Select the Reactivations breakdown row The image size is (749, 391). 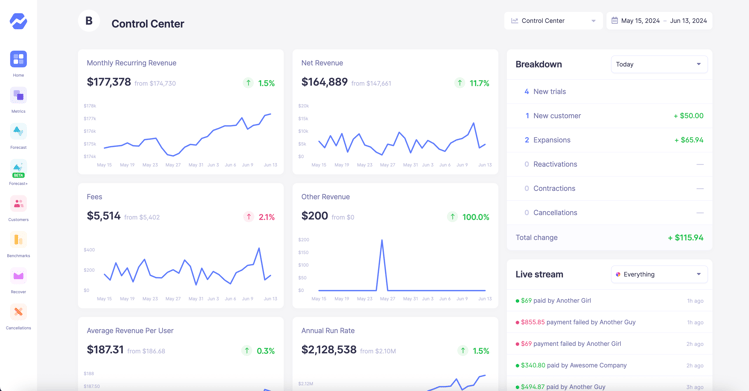(x=610, y=164)
